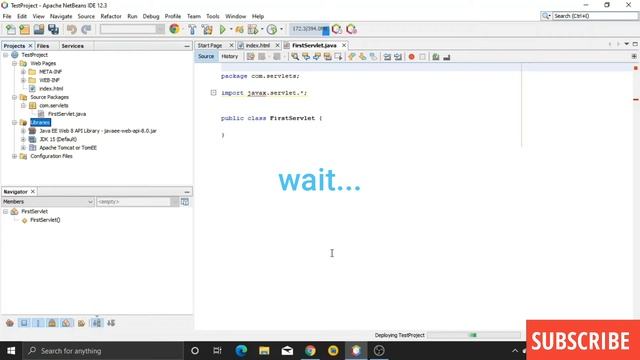Click the Find Selection magnifier icon
This screenshot has height=360, width=640.
tap(295, 57)
